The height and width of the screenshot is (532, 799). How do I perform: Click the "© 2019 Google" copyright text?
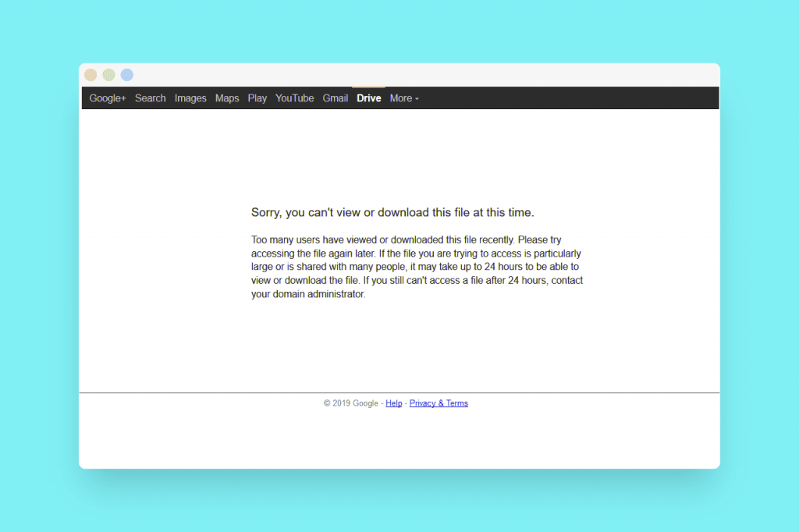[x=350, y=403]
